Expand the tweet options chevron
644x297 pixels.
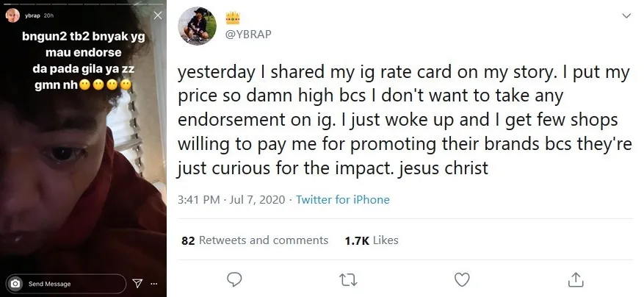[x=626, y=16]
